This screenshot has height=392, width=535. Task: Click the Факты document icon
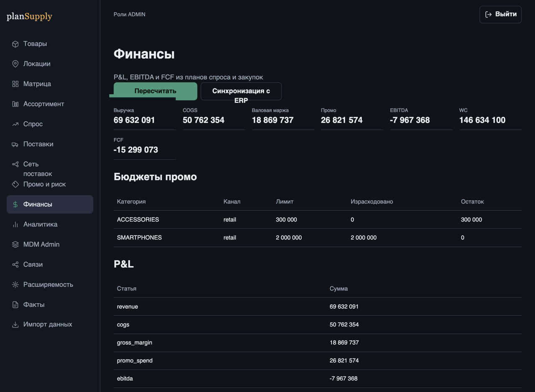15,305
